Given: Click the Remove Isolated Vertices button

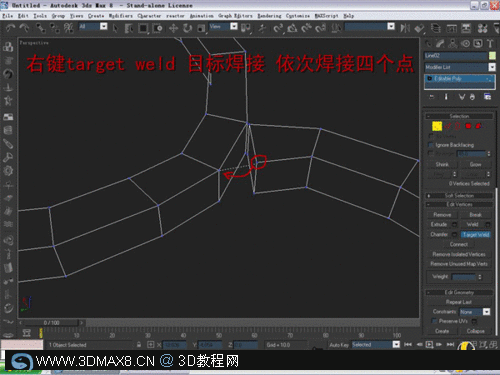Looking at the screenshot, I should [x=459, y=254].
